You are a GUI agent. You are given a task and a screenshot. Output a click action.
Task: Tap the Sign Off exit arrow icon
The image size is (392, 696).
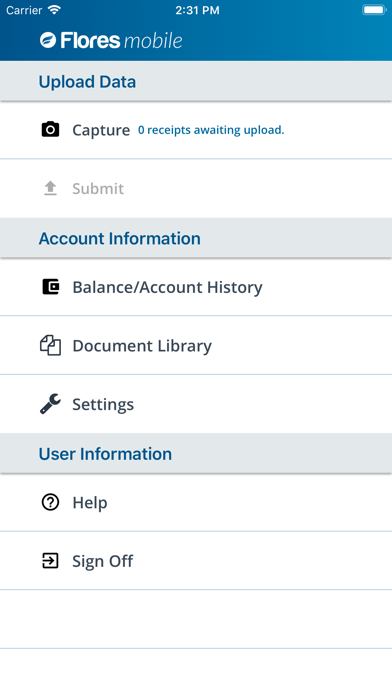[50, 561]
